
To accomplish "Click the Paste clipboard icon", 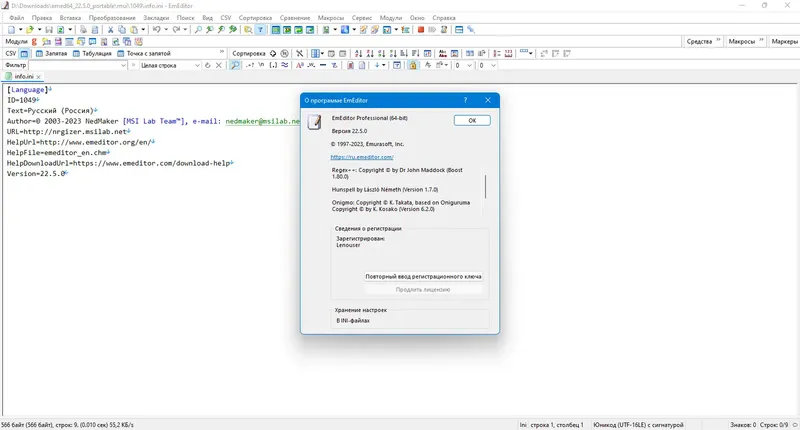I will tap(134, 30).
